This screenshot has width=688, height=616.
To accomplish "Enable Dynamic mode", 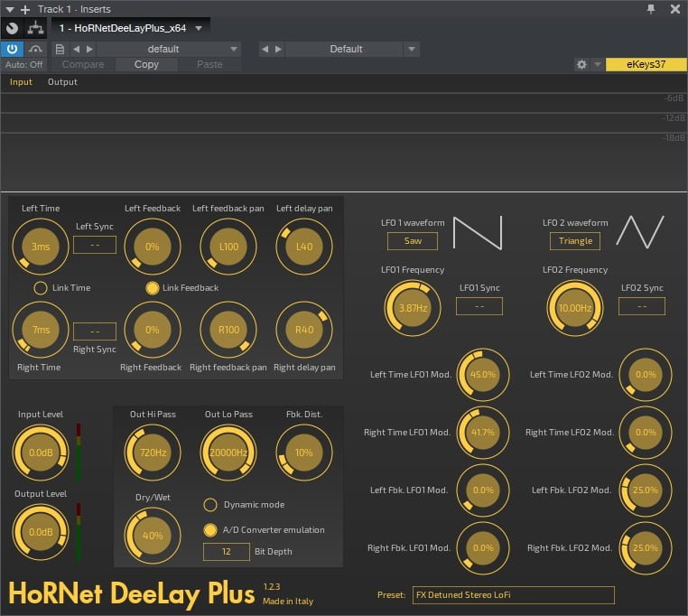I will click(210, 505).
